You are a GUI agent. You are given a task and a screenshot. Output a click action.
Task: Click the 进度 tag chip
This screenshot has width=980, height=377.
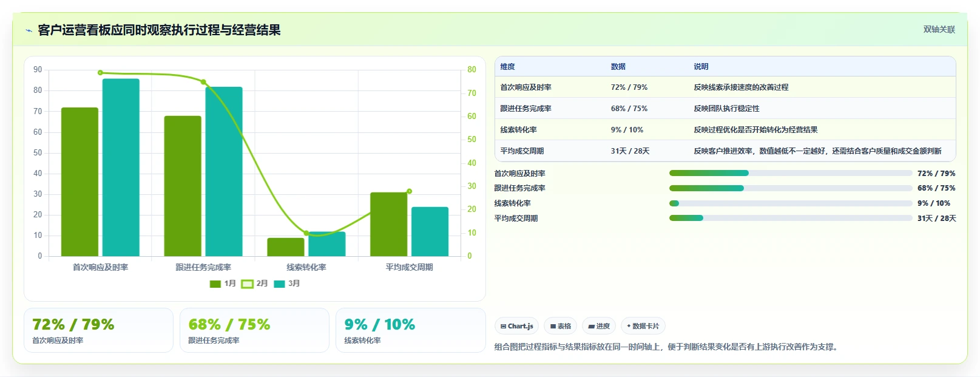pos(599,326)
